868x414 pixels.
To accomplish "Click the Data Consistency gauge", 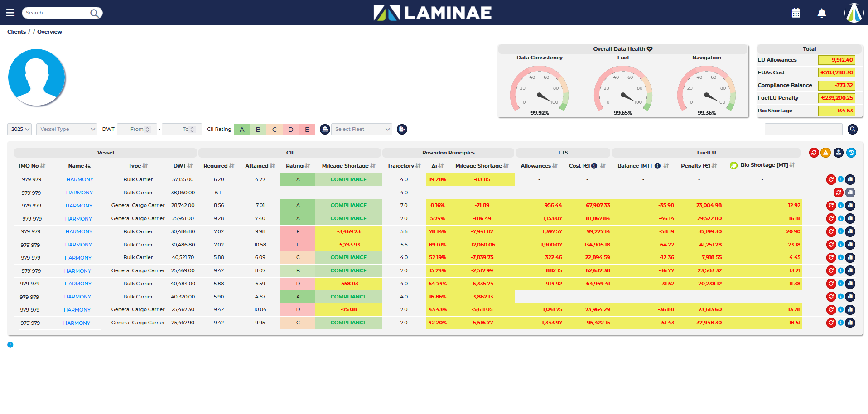I will pyautogui.click(x=539, y=90).
